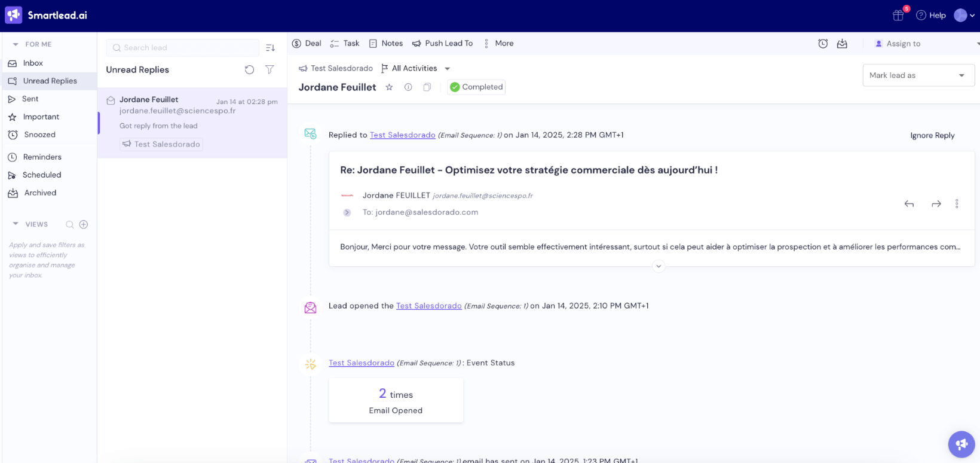Expand the All Activities filter
The height and width of the screenshot is (463, 980).
tap(415, 68)
